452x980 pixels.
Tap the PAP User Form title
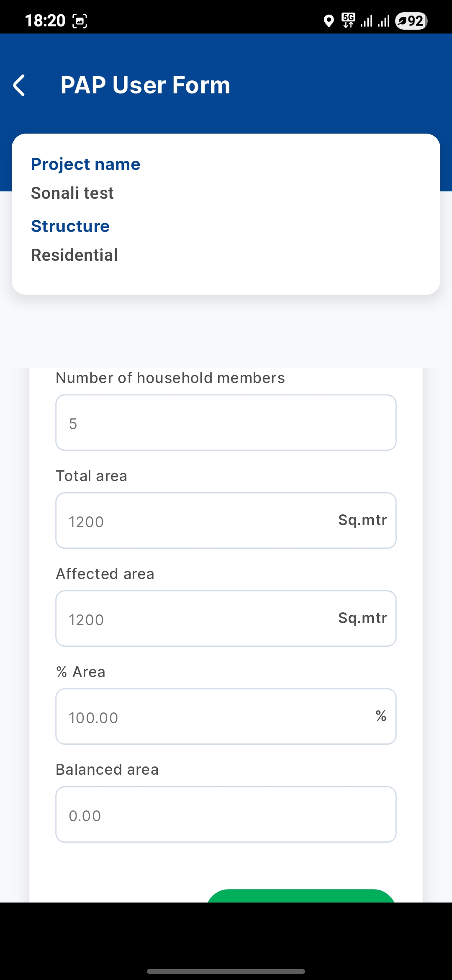pos(145,85)
